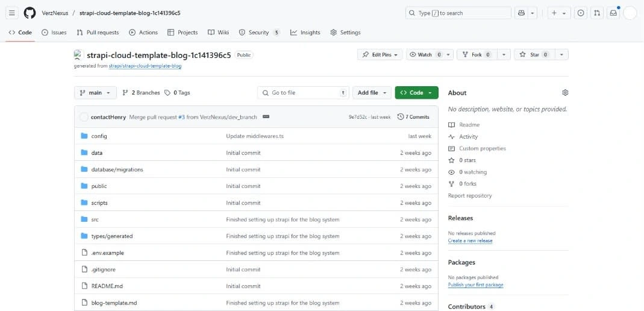Open the Create new plus dropdown

[x=558, y=13]
